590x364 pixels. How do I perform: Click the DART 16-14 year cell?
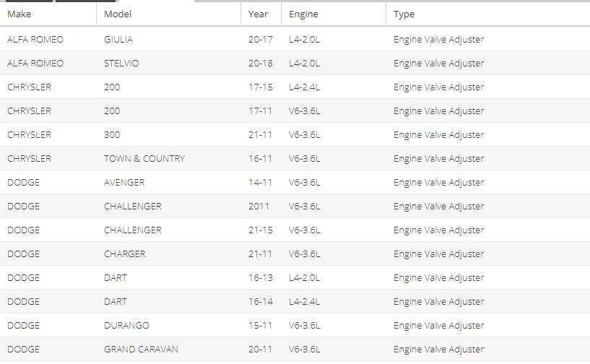261,301
